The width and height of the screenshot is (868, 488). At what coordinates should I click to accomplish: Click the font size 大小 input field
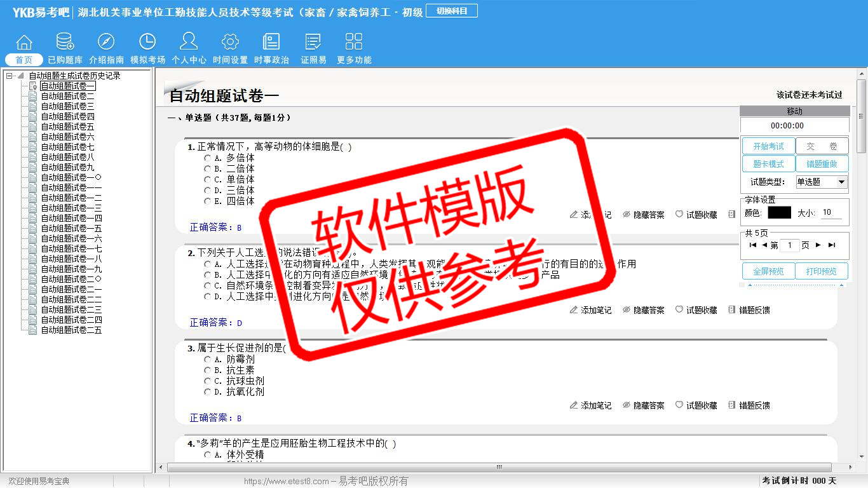831,213
